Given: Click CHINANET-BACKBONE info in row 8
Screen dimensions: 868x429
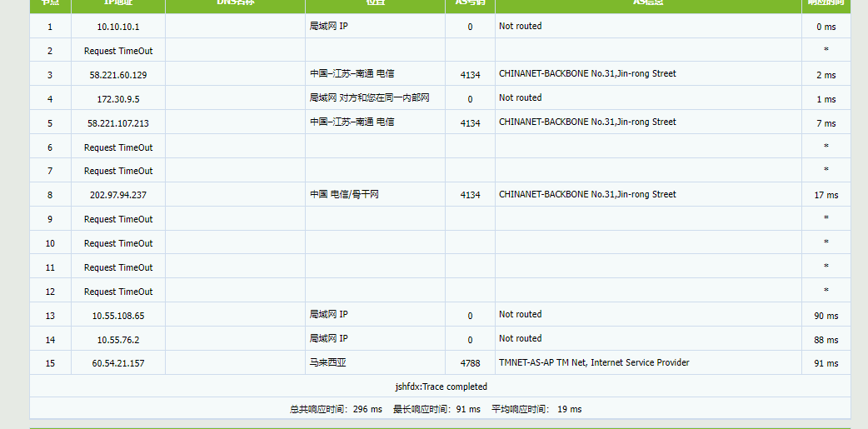Looking at the screenshot, I should tap(587, 194).
